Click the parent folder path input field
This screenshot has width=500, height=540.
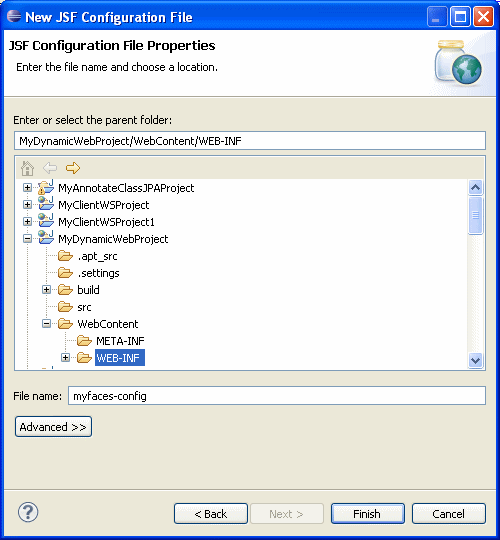click(x=250, y=141)
